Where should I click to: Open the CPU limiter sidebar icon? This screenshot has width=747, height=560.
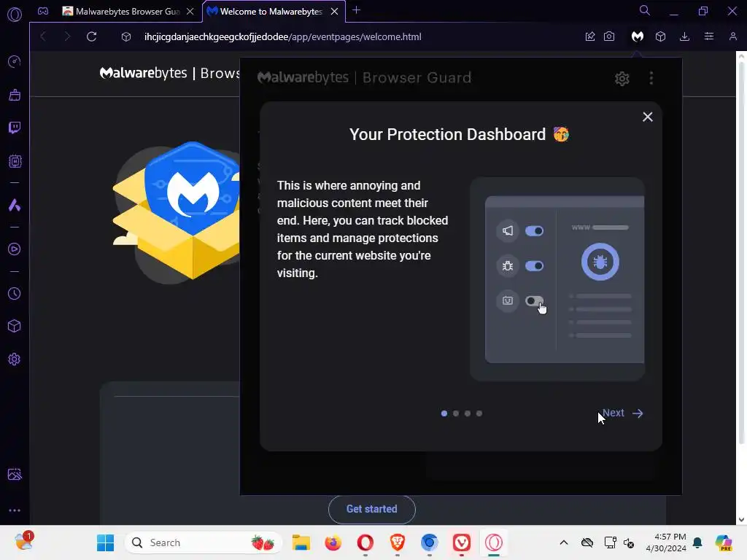[x=15, y=161]
